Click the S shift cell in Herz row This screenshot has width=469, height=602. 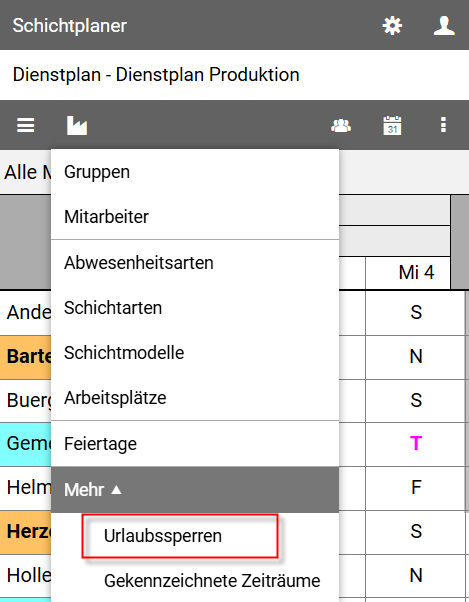416,532
